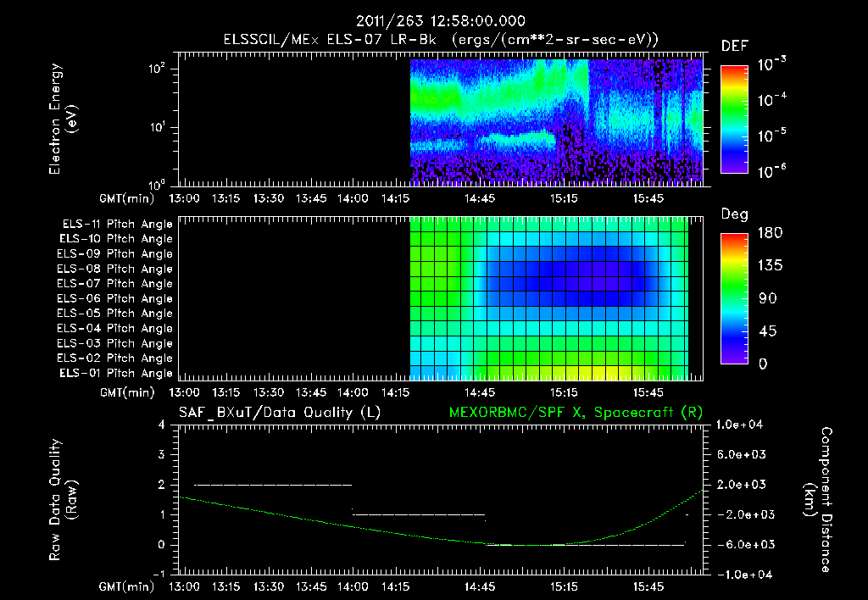Select the ELS-10 Pitch Angle row label

click(116, 239)
